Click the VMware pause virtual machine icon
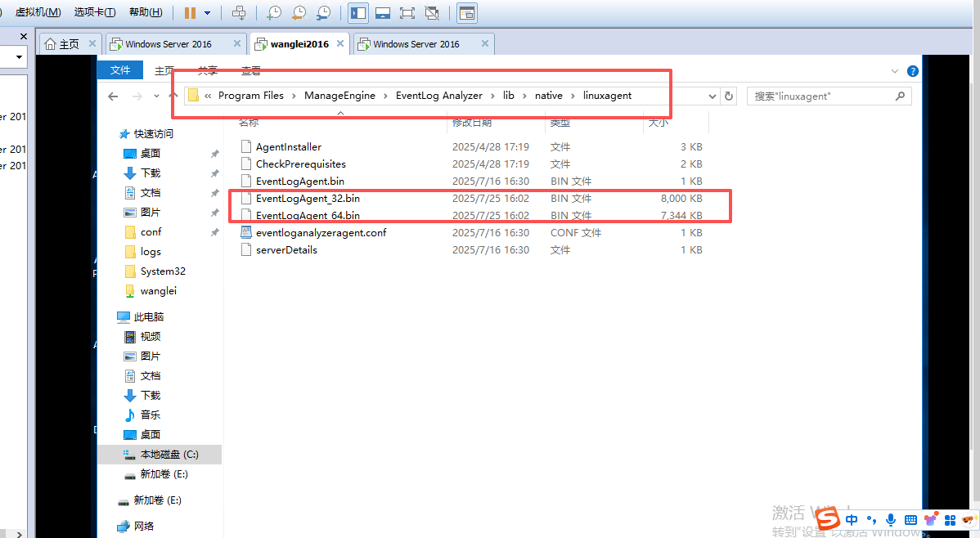Screen dimensions: 980x538 point(190,12)
